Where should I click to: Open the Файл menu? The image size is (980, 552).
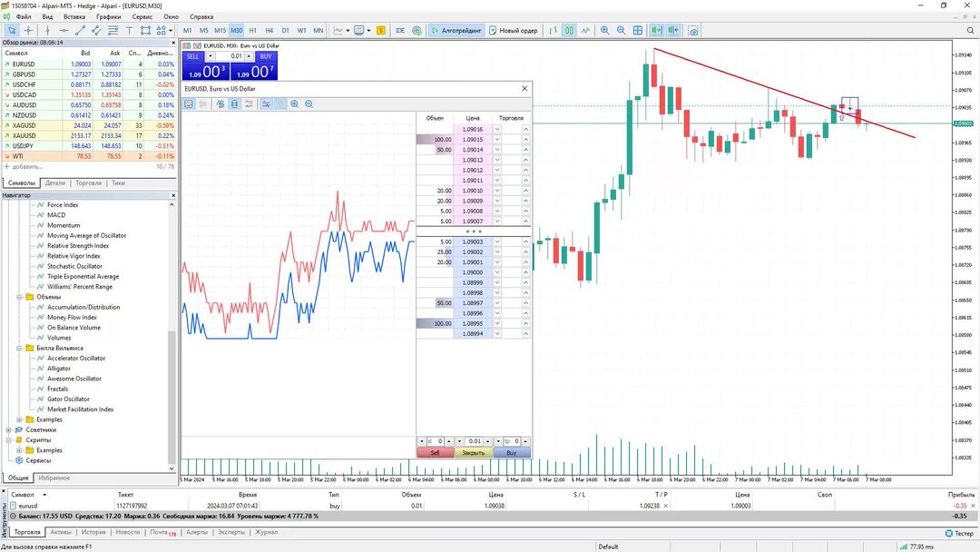(23, 17)
